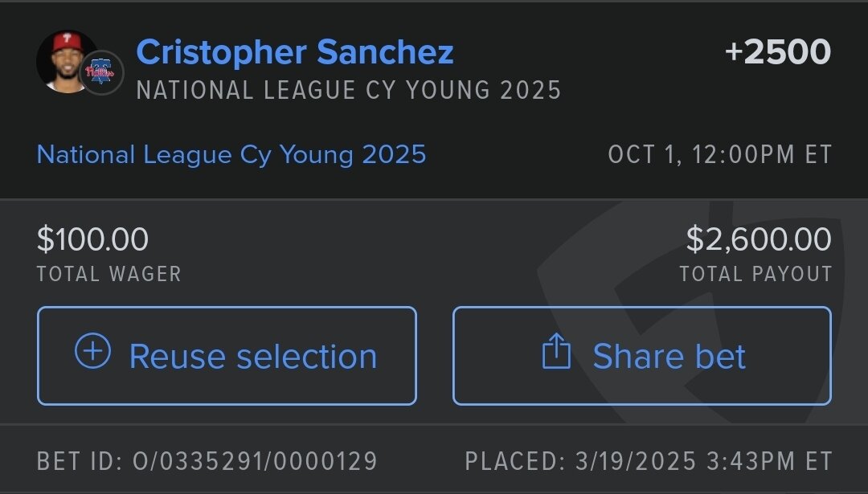868x494 pixels.
Task: Tap the share arrow icon on Share bet
Action: [x=556, y=351]
